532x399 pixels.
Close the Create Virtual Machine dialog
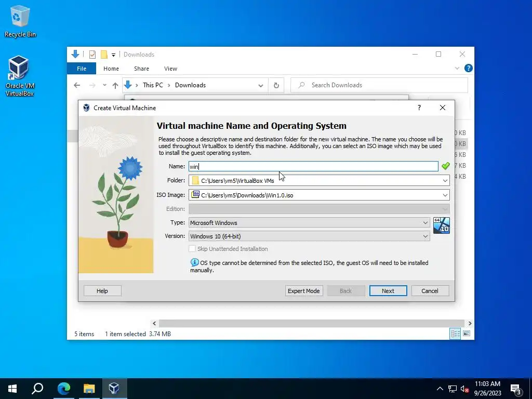point(443,108)
